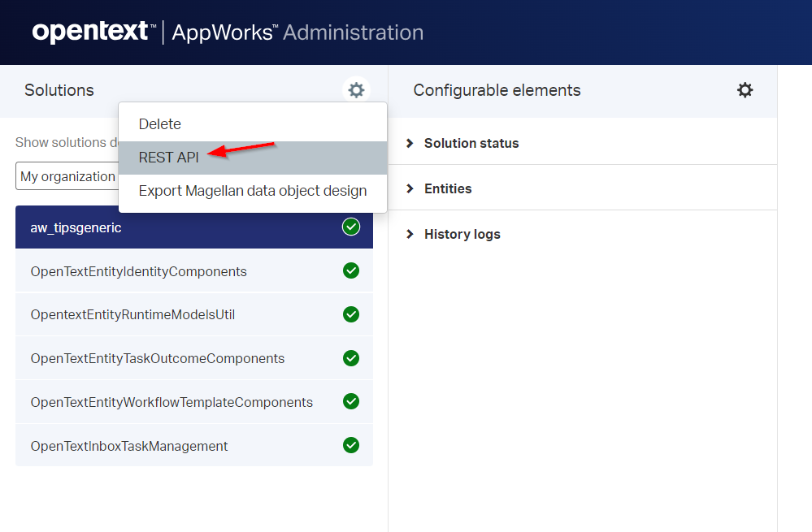Select the OpenTextEntityWorkflowTemplateComponents solution row
Screen dimensions: 812x532
172,402
